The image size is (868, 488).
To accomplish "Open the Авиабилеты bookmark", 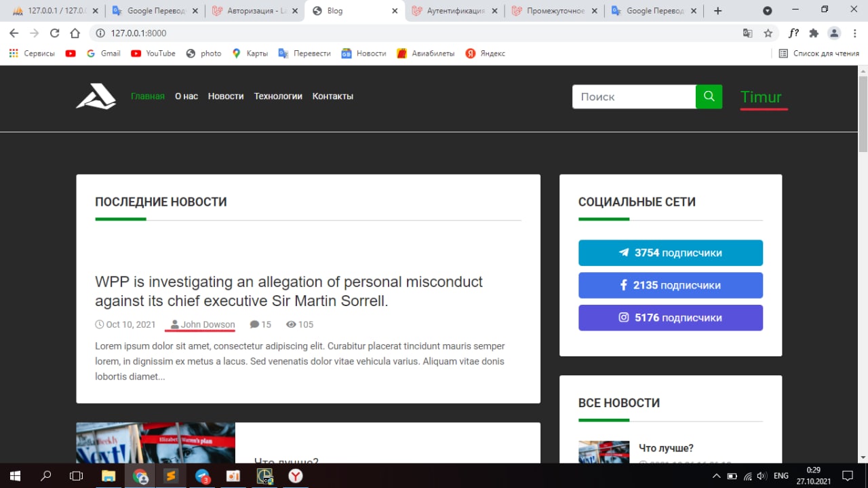I will pos(426,53).
